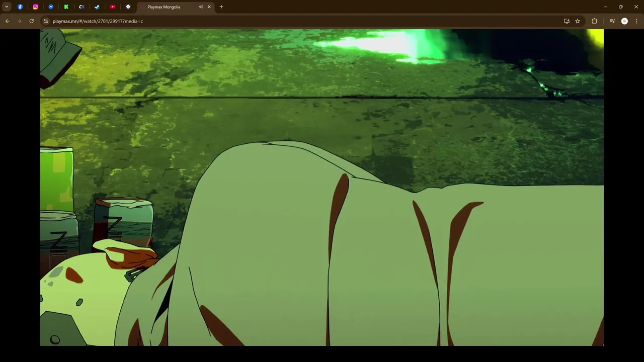Switch to the Messenger pinned tab
The width and height of the screenshot is (644, 362).
(x=51, y=7)
